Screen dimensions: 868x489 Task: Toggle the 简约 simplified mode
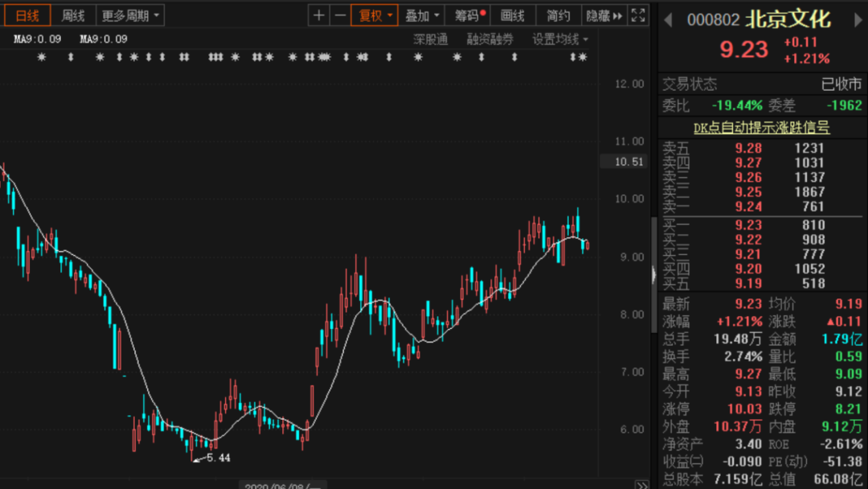pos(558,15)
